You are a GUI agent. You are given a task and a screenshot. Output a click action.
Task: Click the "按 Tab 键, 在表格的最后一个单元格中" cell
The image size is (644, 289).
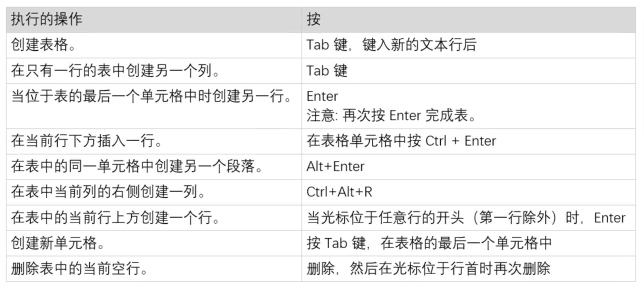pos(429,243)
